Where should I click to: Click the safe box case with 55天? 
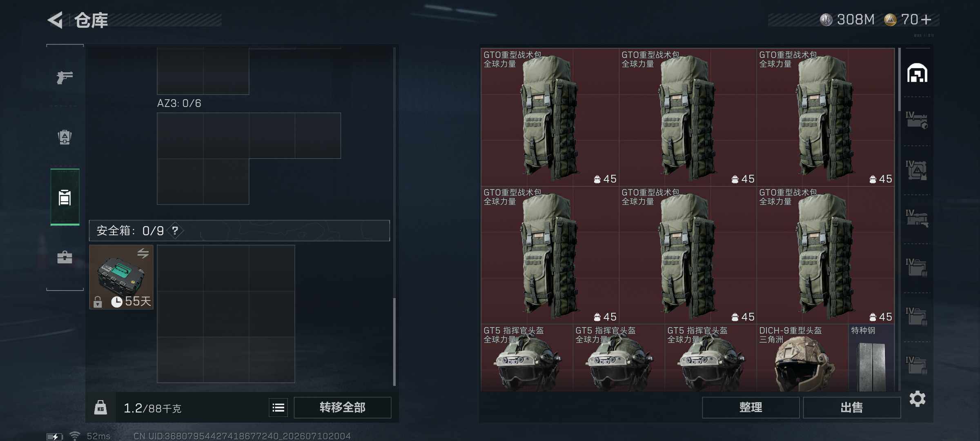121,277
